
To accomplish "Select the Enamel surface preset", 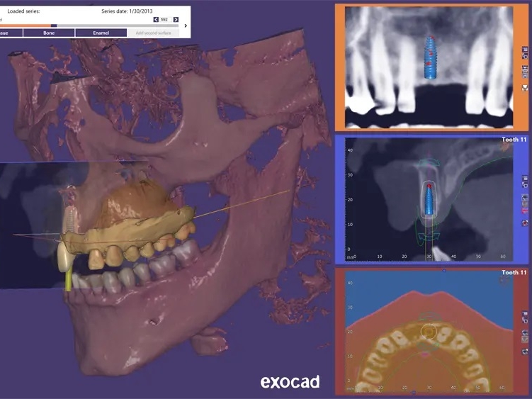I will pos(99,33).
